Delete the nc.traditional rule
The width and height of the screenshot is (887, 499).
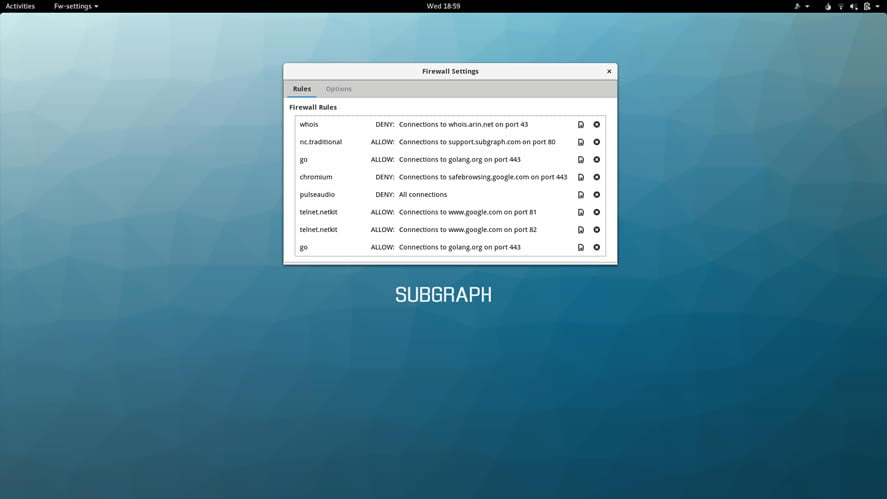596,142
